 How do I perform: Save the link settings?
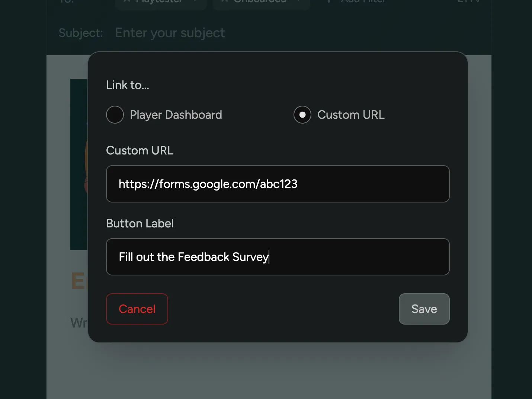424,309
